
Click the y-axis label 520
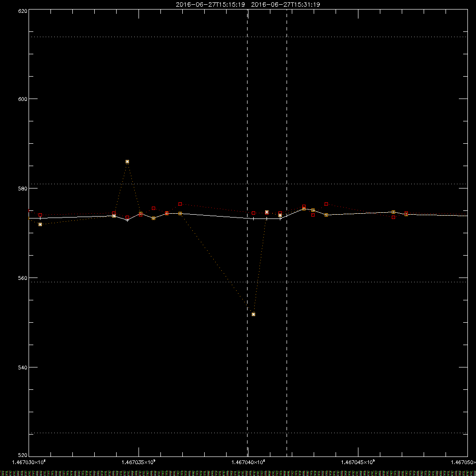coord(23,456)
